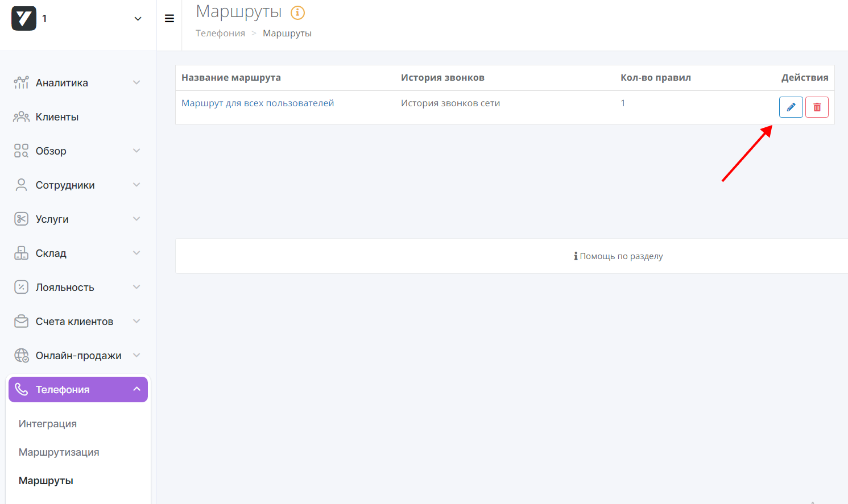Click the Онлайн-продажи globe icon
The image size is (848, 504).
pyautogui.click(x=21, y=356)
